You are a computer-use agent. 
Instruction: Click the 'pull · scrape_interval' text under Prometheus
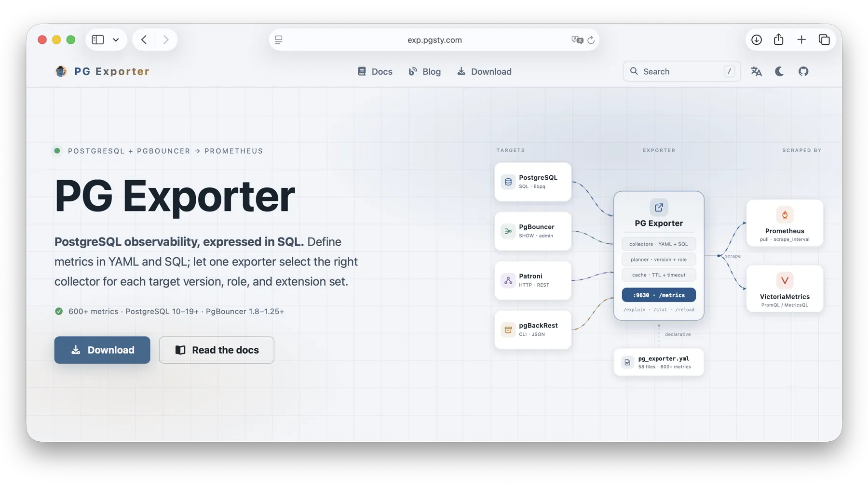785,239
